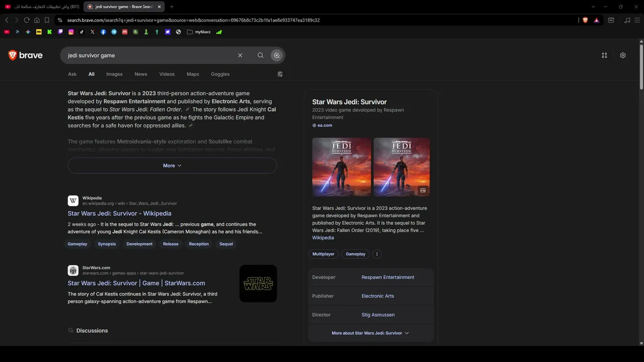
Task: Click the address bar URL
Action: pos(193,20)
